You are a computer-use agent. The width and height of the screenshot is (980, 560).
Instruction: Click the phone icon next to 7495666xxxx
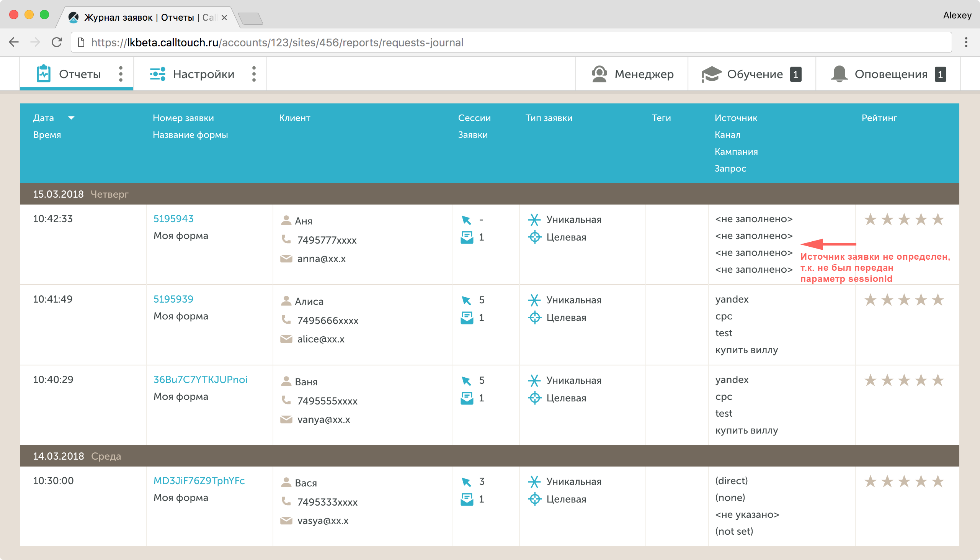pyautogui.click(x=286, y=319)
